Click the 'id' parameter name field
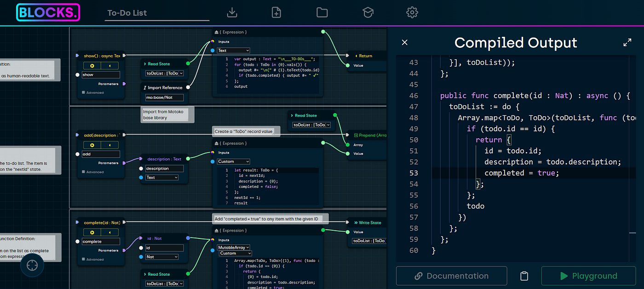The height and width of the screenshot is (289, 644). pos(164,248)
